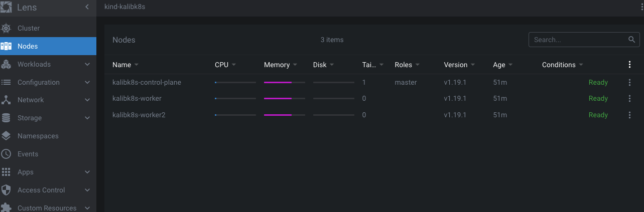This screenshot has width=644, height=212.
Task: Expand the Apps section chevron
Action: [x=87, y=172]
